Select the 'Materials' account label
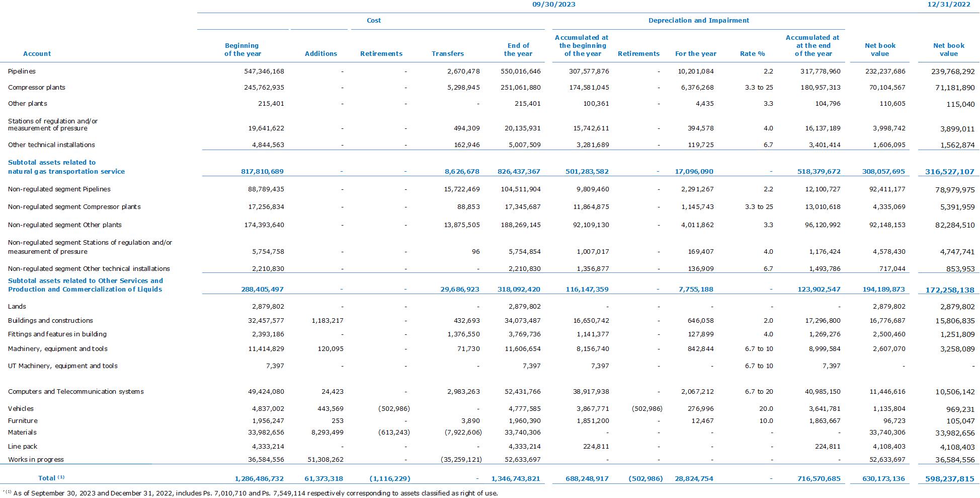This screenshot has height=498, width=980. pos(22,433)
